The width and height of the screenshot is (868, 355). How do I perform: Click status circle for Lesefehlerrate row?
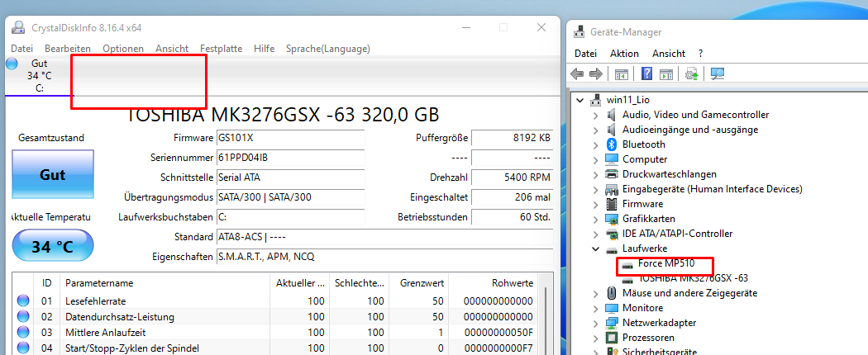coord(23,301)
